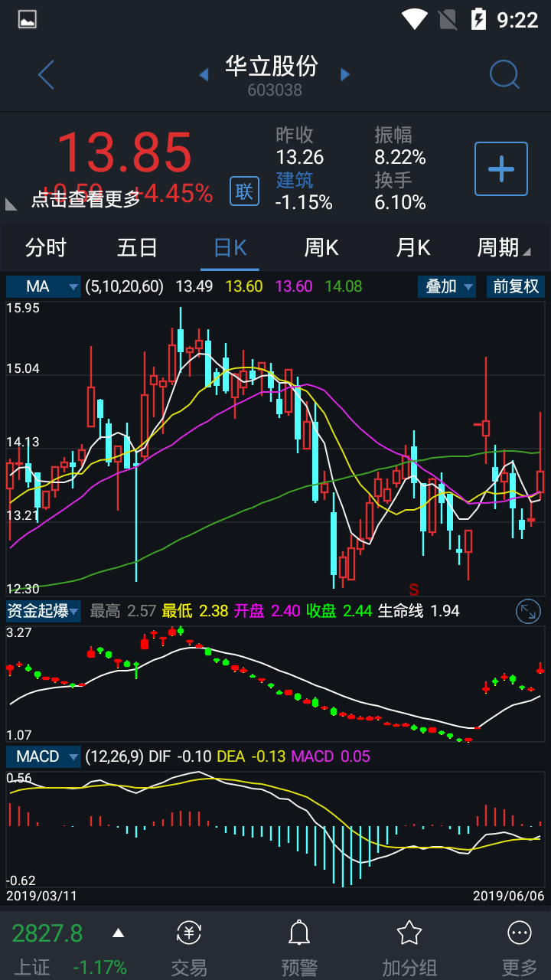Tap the 最高 2.57 label

point(122,611)
